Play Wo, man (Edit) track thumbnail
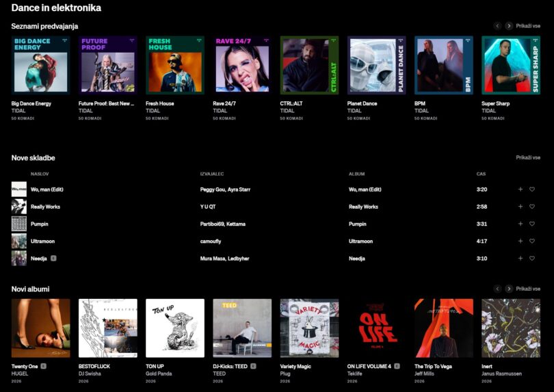Viewport: 554px width, 392px height. (18, 189)
